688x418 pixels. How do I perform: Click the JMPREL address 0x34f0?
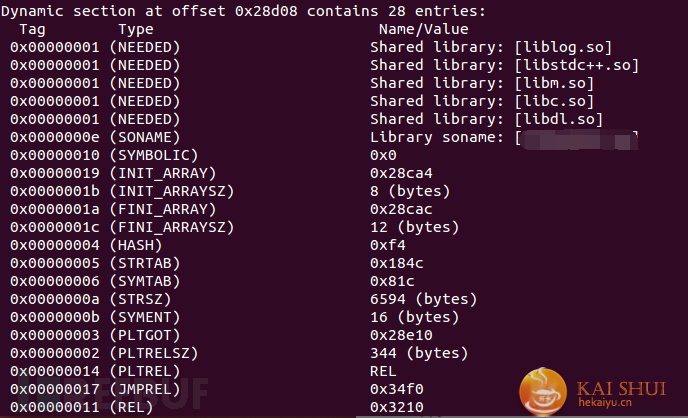(397, 389)
